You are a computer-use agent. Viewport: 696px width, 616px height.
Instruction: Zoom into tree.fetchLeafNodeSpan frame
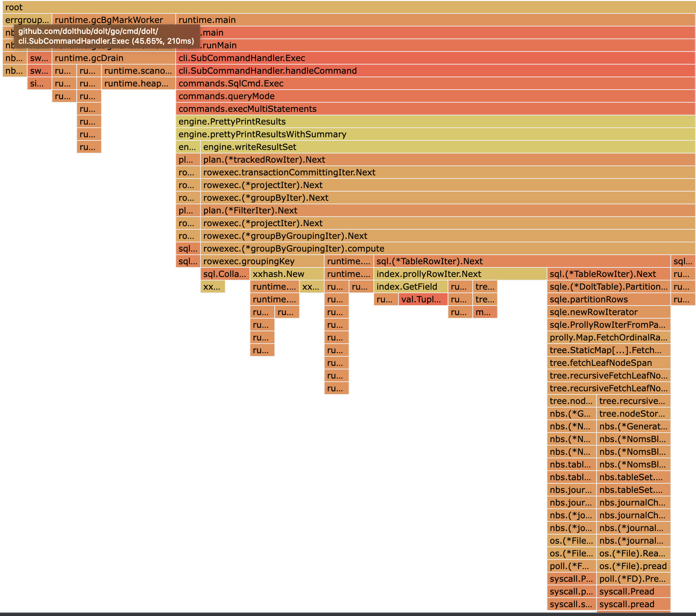point(608,363)
